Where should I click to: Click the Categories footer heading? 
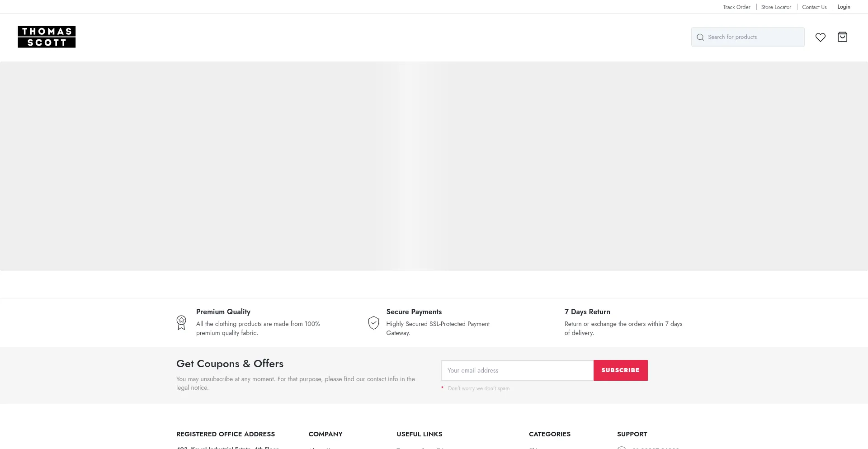pyautogui.click(x=549, y=434)
